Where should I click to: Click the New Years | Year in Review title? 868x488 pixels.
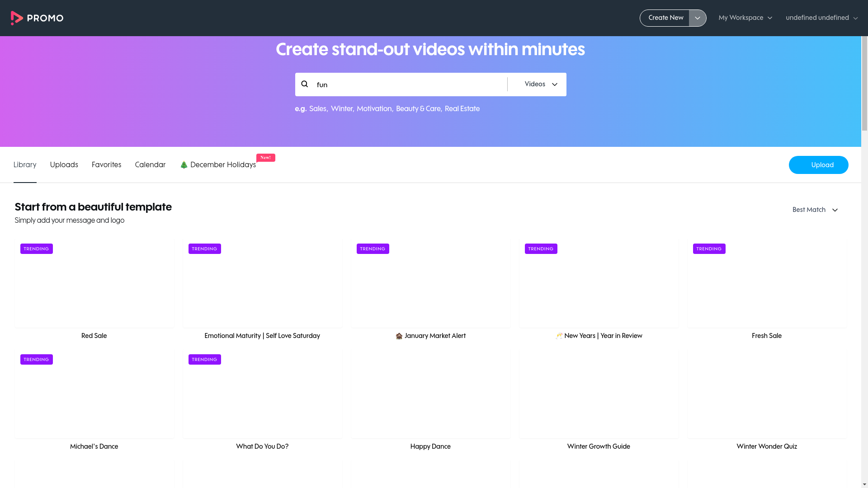[599, 336]
